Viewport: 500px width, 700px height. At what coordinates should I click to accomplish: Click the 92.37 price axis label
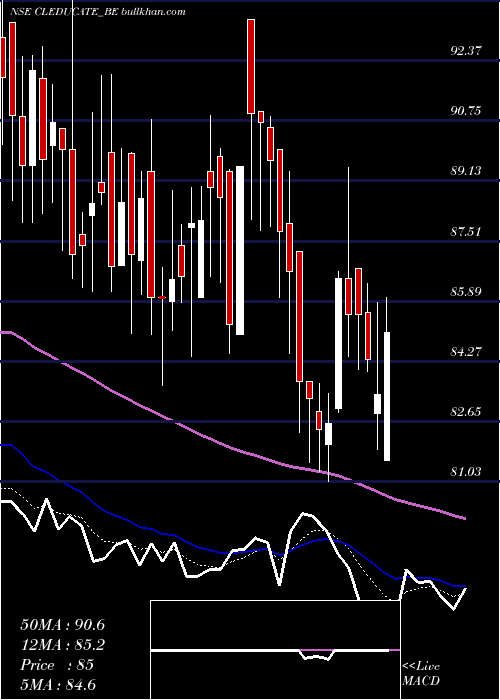[466, 51]
